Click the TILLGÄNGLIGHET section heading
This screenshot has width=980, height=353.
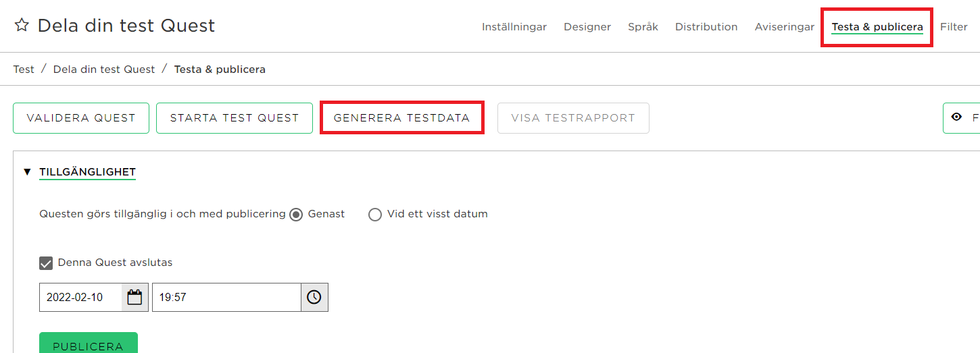tap(87, 172)
